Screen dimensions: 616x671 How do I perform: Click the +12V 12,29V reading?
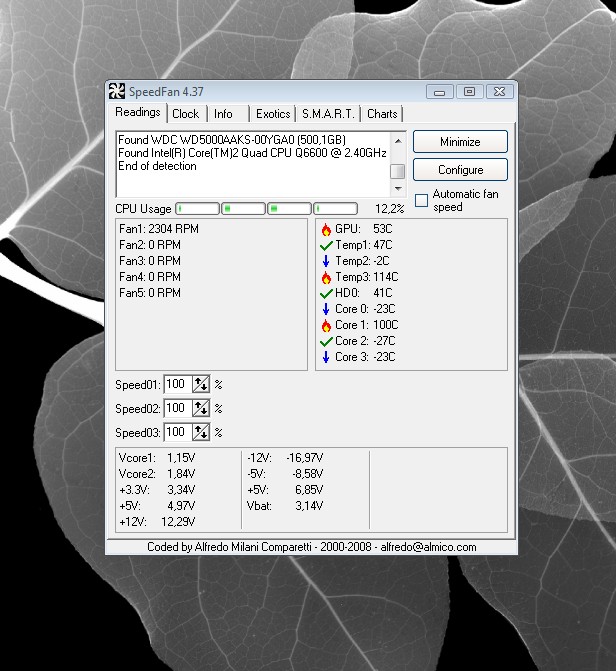pos(157,522)
